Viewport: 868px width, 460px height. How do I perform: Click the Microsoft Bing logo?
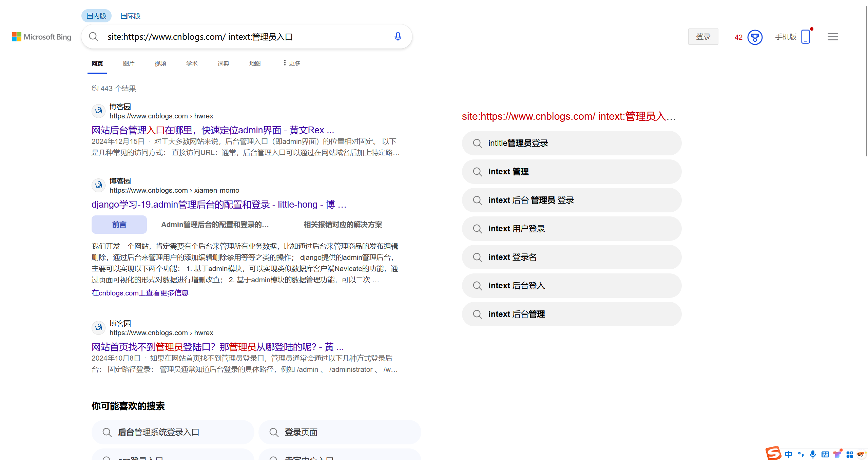(x=42, y=37)
